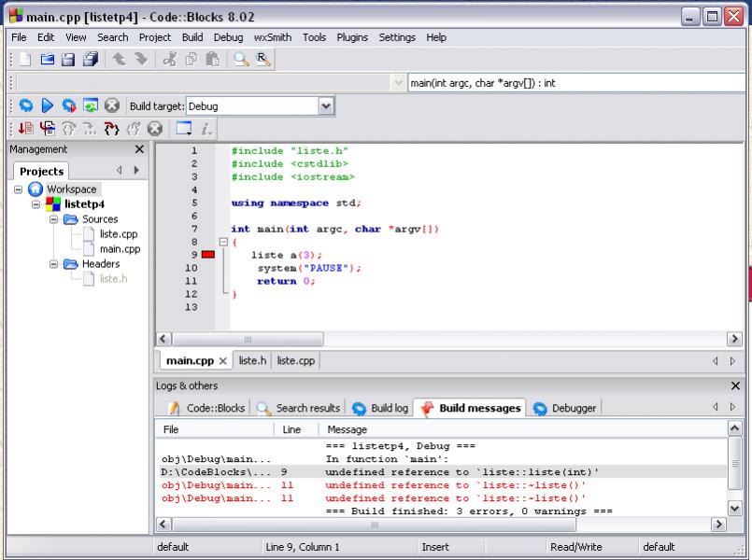The width and height of the screenshot is (752, 560).
Task: Open the Debugging windows icon menu
Action: (x=184, y=129)
